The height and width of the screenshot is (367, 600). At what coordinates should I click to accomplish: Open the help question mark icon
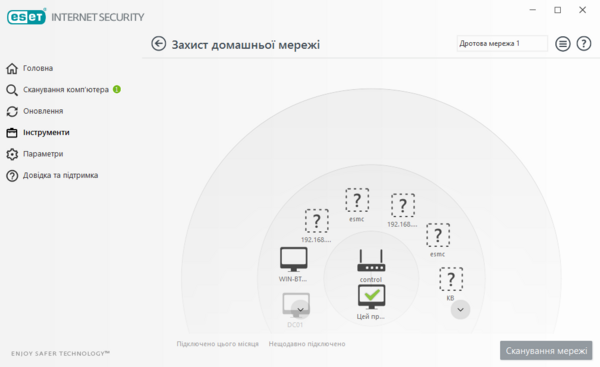pos(584,44)
